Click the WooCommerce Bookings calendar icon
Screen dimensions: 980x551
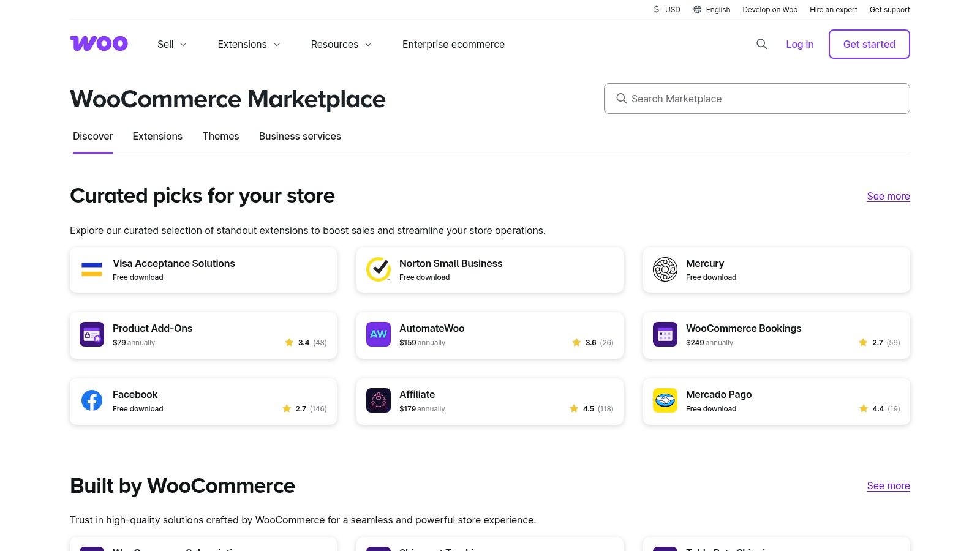click(x=665, y=334)
